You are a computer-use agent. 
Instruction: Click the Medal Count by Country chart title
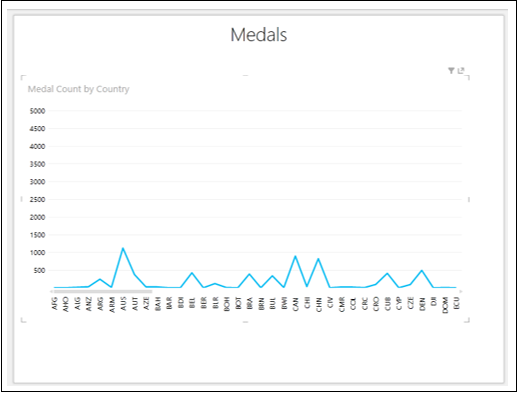(x=78, y=89)
